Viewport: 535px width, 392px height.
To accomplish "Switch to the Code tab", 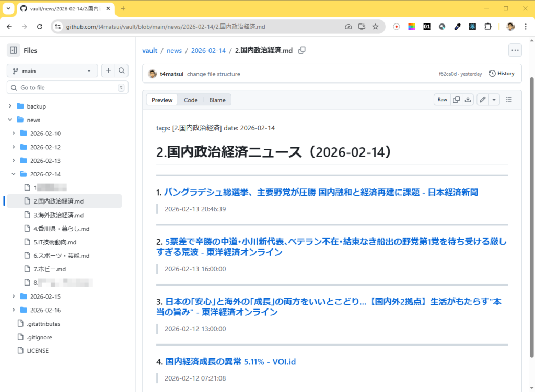I will tap(191, 100).
